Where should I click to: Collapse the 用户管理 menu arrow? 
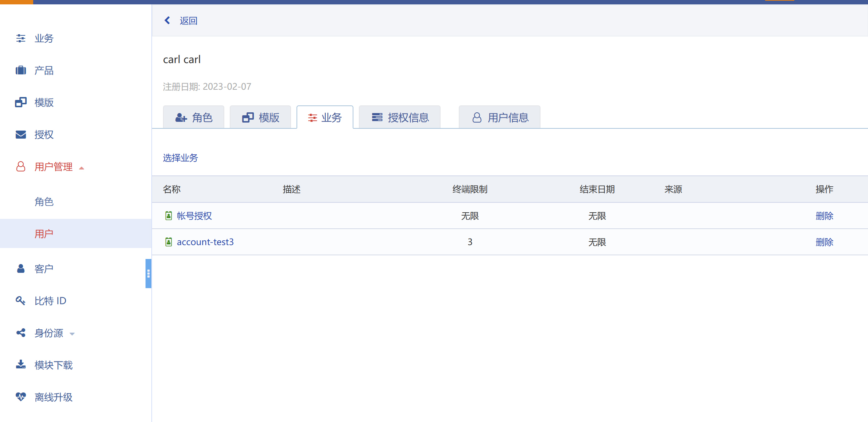pyautogui.click(x=82, y=168)
